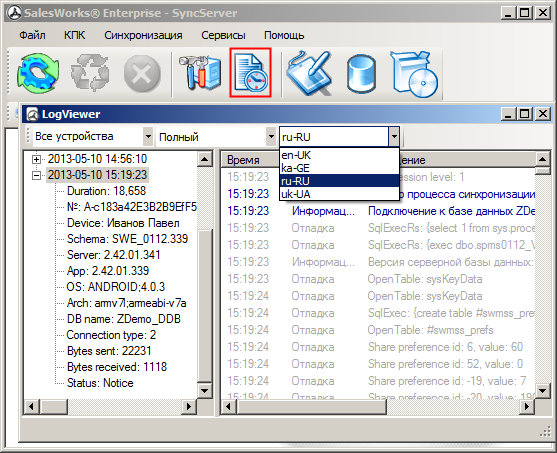Click the OpenTable: #swmss_prefs log row
This screenshot has height=453, width=557.
pyautogui.click(x=378, y=330)
